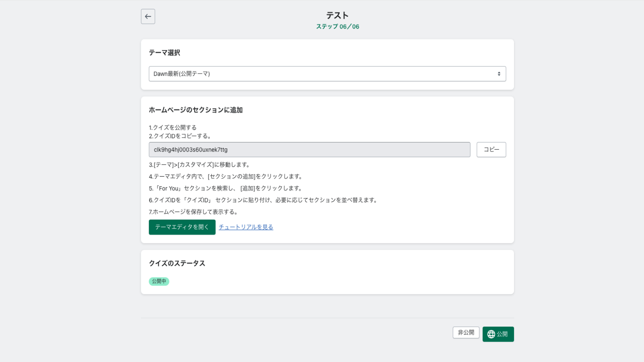Click the テスト page title
The height and width of the screenshot is (362, 644).
click(337, 15)
